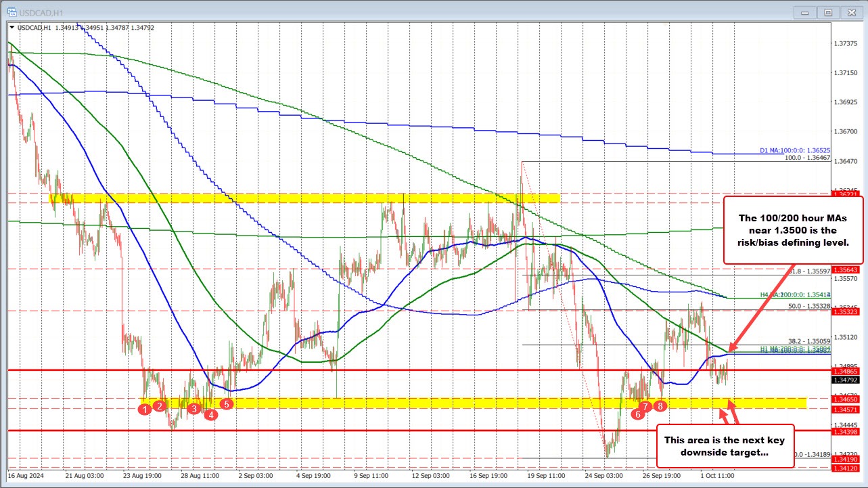Restore the chart window with the restore button
The image size is (868, 488).
pos(828,12)
